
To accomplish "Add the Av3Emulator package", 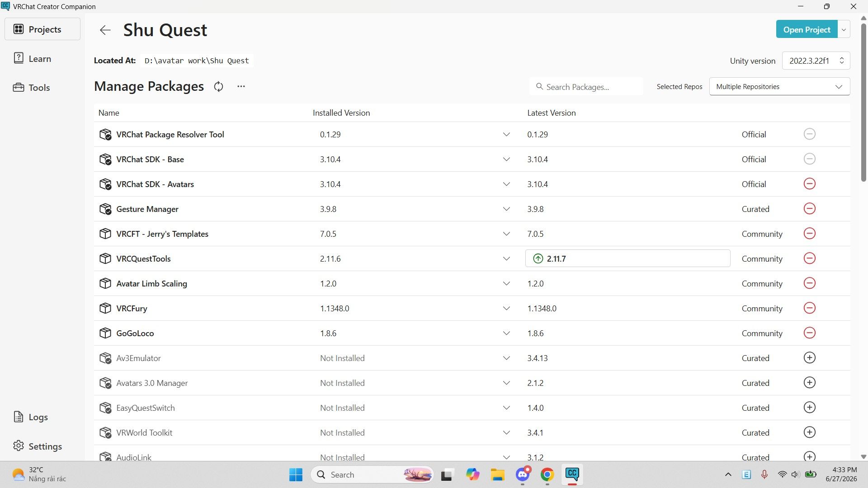I will tap(809, 358).
